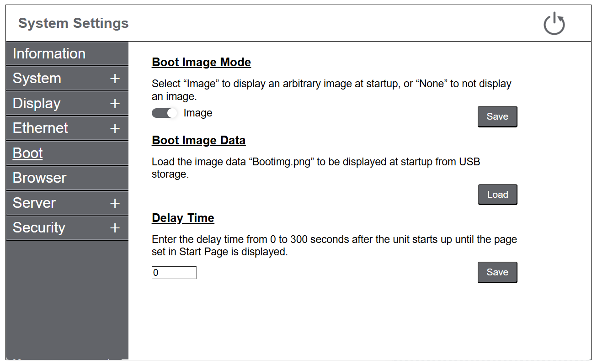The image size is (597, 364).
Task: Save the Boot Image Mode setting
Action: coord(497,116)
